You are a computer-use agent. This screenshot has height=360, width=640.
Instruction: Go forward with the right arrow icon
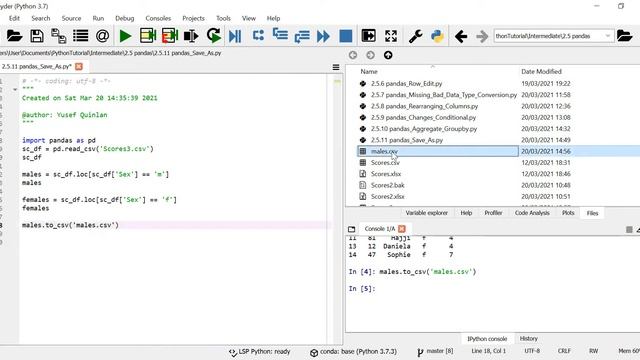click(482, 36)
